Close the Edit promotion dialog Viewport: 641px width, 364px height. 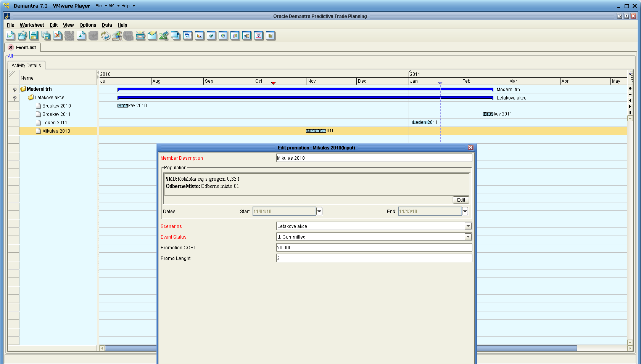click(x=471, y=148)
